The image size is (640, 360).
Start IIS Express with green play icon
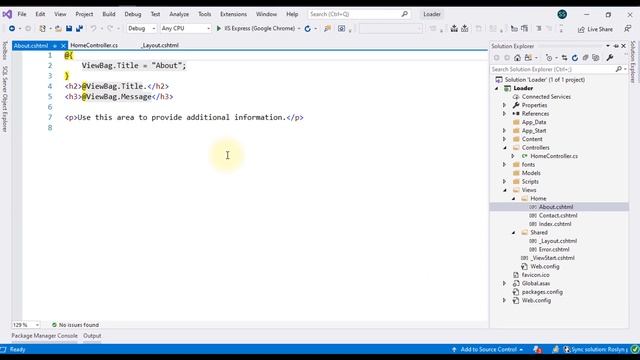pos(219,29)
